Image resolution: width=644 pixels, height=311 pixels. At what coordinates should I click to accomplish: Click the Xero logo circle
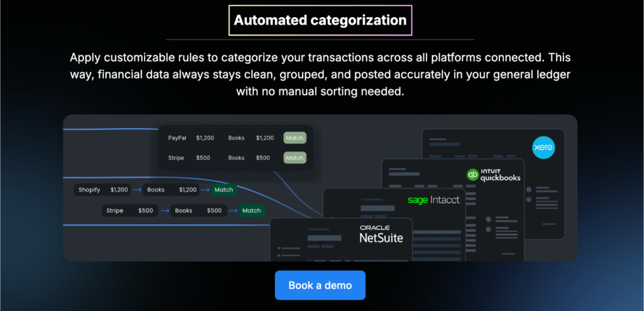pyautogui.click(x=542, y=148)
